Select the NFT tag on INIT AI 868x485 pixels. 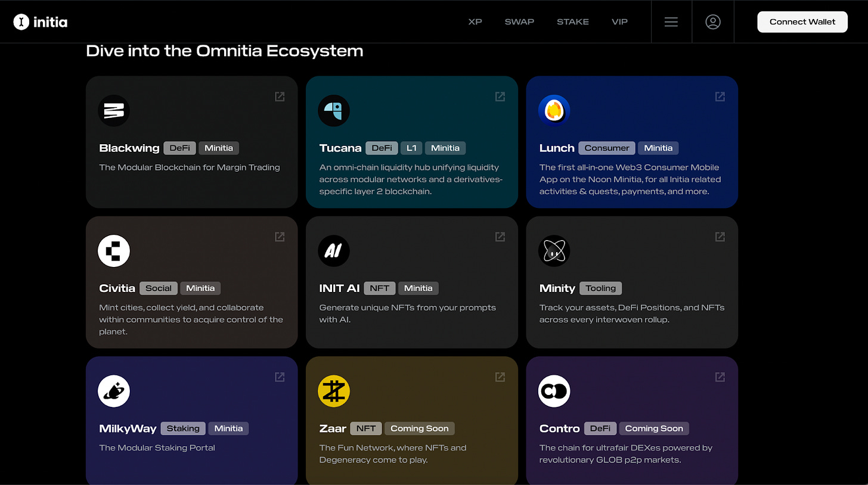380,288
